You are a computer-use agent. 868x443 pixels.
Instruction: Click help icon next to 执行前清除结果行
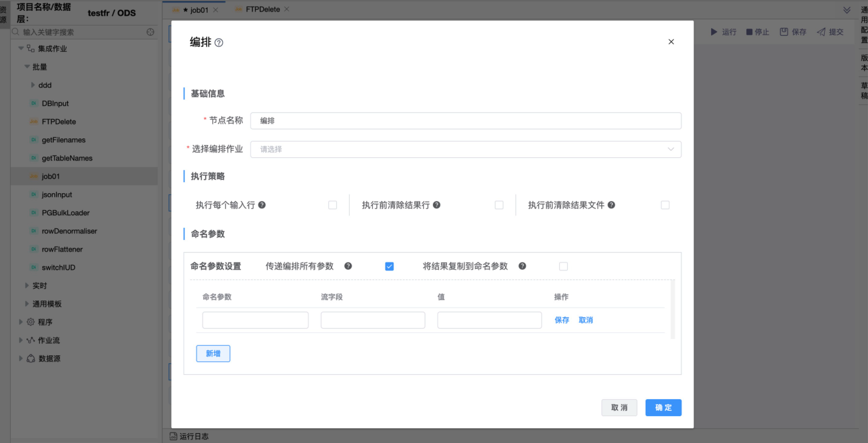click(x=436, y=205)
